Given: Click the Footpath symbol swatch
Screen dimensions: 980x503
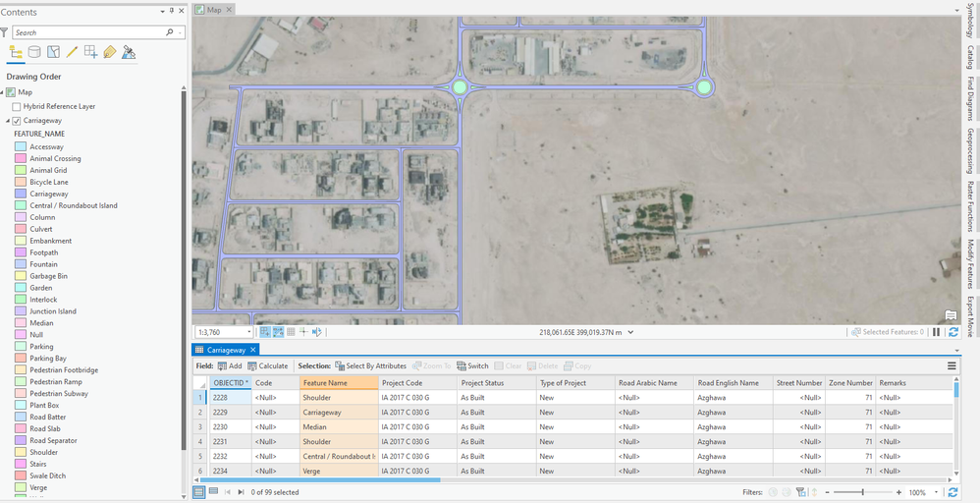Looking at the screenshot, I should (x=20, y=252).
